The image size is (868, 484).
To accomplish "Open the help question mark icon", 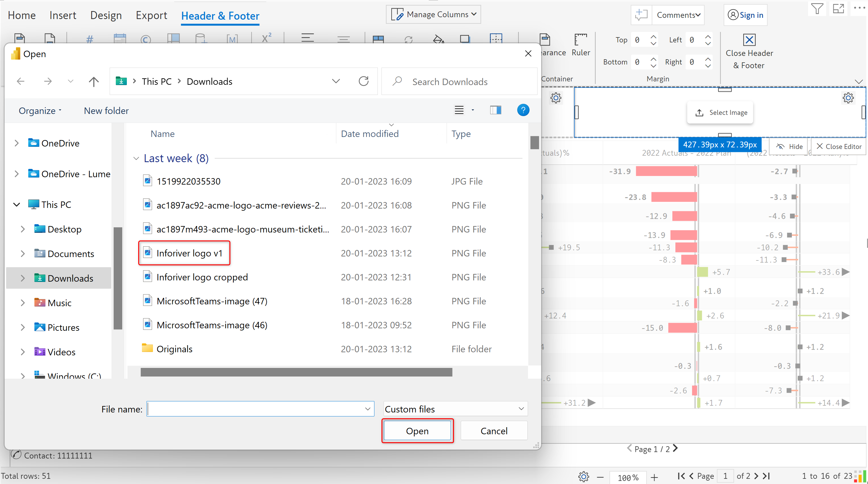I will [523, 110].
